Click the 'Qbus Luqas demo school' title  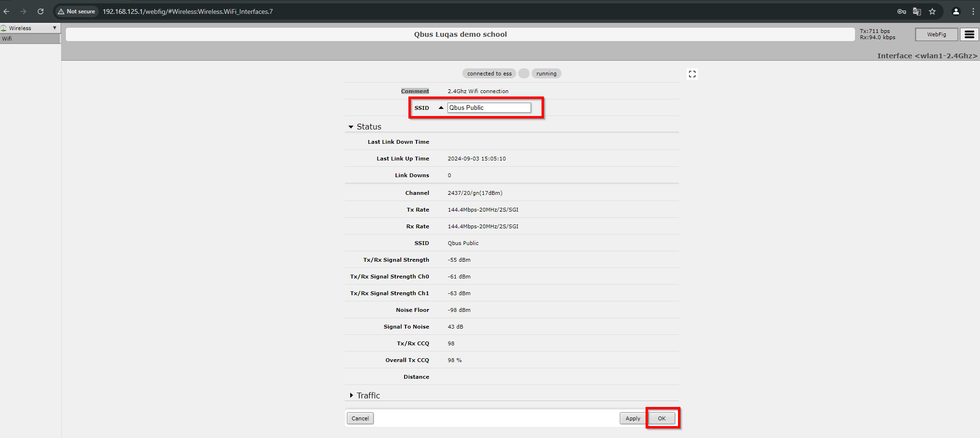click(460, 34)
